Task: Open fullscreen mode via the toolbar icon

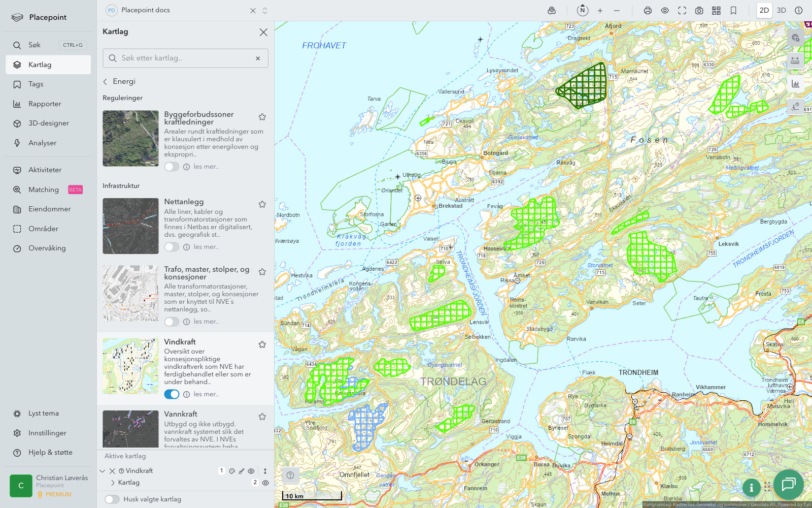Action: [x=682, y=10]
